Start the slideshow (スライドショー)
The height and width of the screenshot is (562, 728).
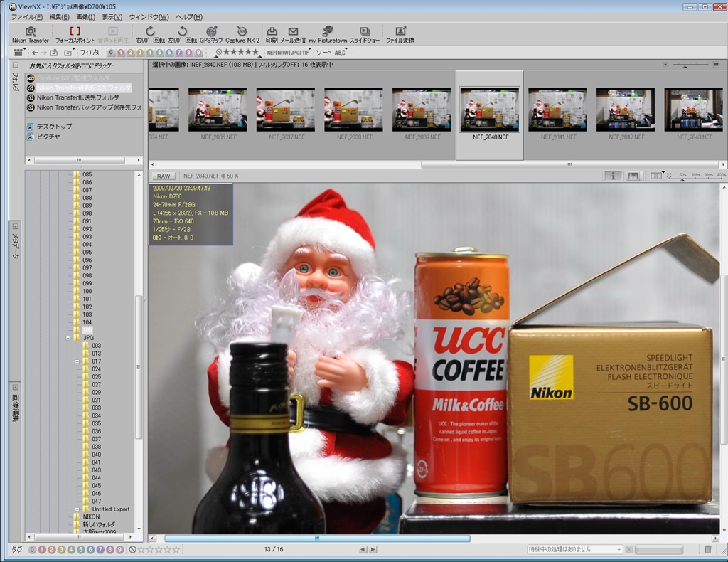coord(365,35)
